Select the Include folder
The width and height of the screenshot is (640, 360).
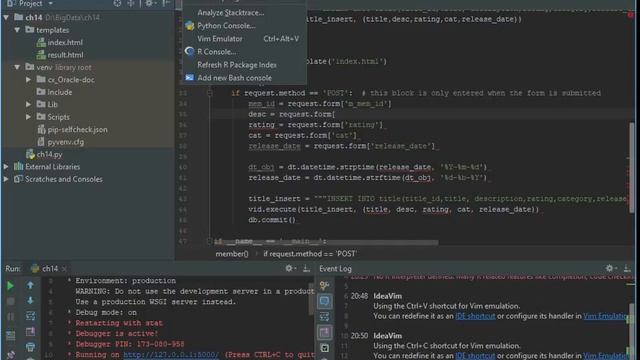[x=60, y=92]
